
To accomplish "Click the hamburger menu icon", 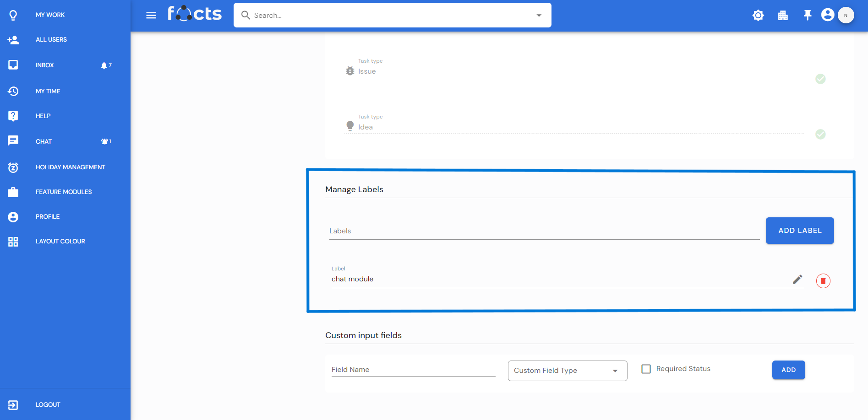I will (x=151, y=16).
